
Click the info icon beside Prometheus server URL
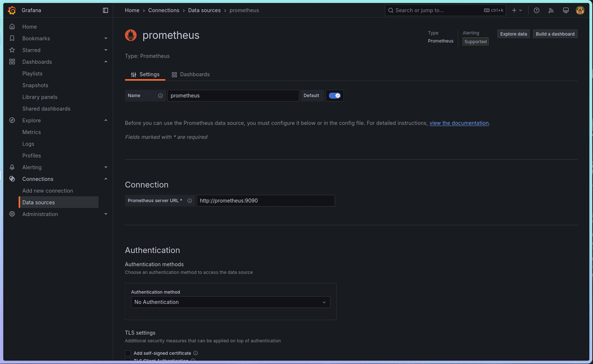190,201
